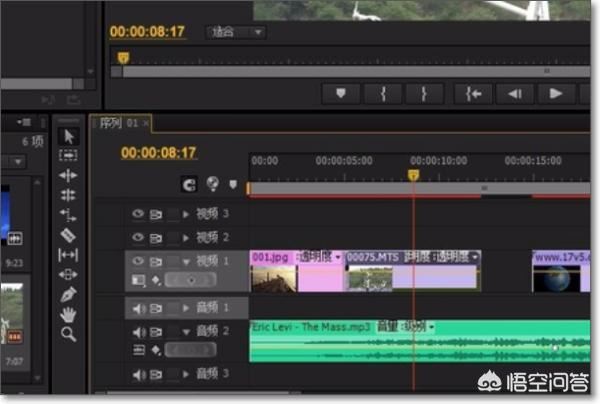This screenshot has width=600, height=404.
Task: Toggle the timeline Snap magnet icon
Action: (x=188, y=184)
